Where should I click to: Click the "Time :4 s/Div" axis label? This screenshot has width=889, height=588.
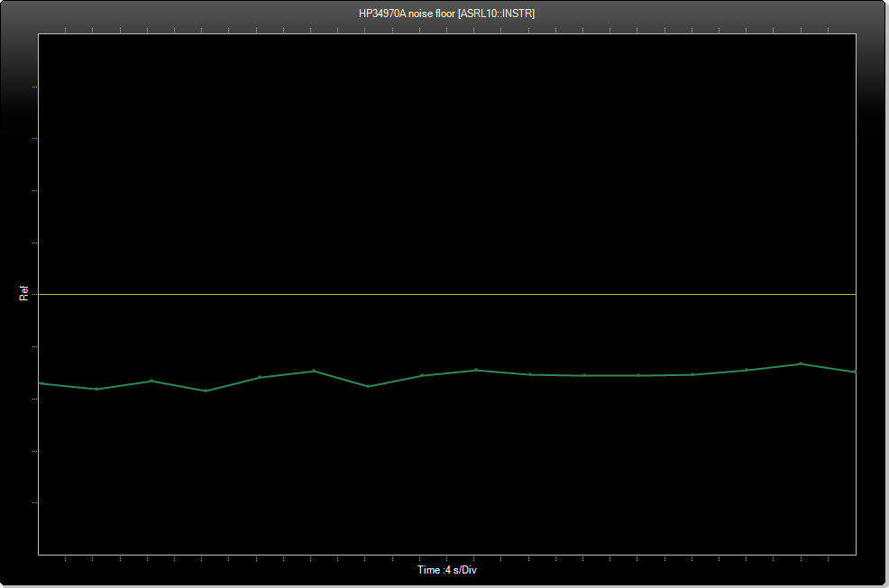pyautogui.click(x=447, y=570)
